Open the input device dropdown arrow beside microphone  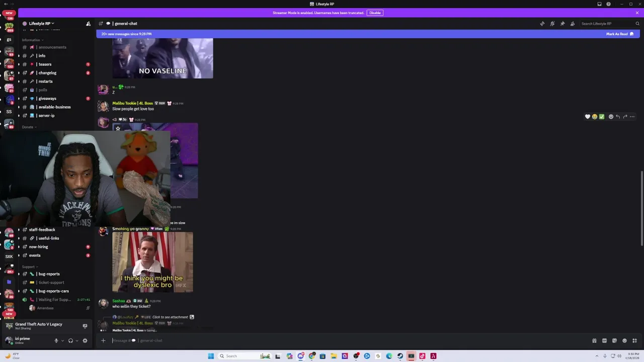tap(62, 340)
